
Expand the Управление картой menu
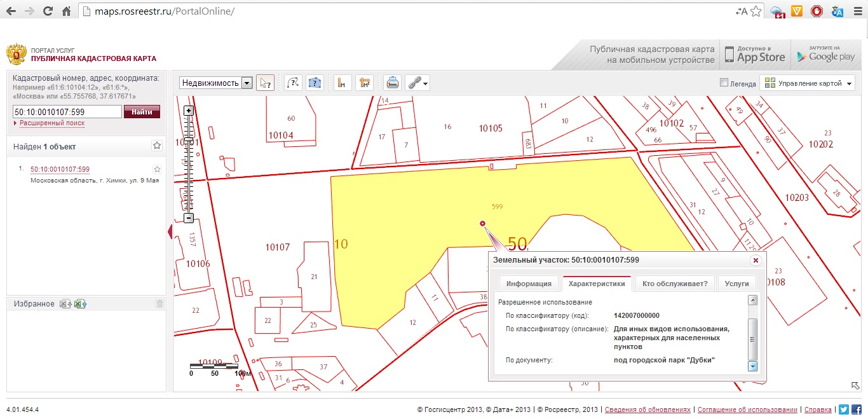[x=808, y=83]
